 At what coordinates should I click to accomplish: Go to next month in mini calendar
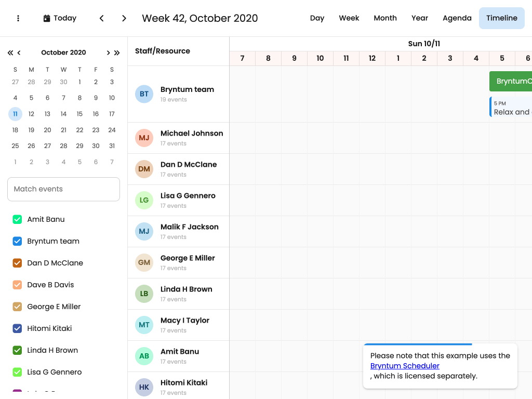[108, 52]
